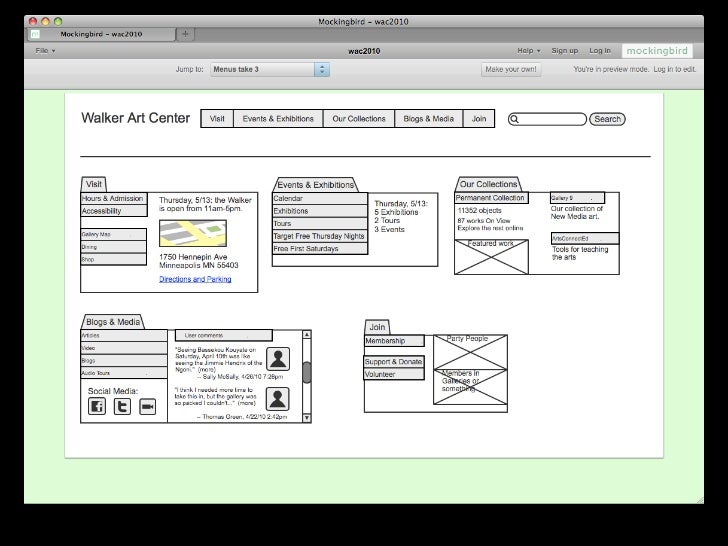
Task: Click Members in Galleries image placeholder
Action: coord(470,387)
